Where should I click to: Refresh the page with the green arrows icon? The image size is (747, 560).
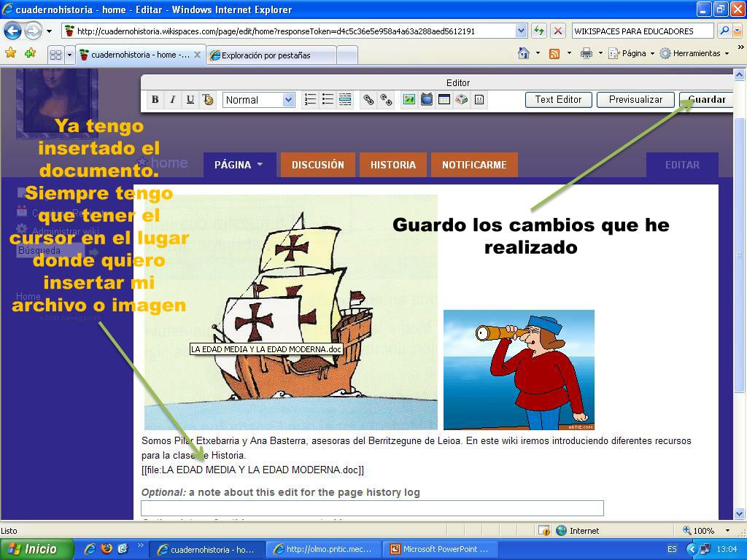(x=539, y=31)
